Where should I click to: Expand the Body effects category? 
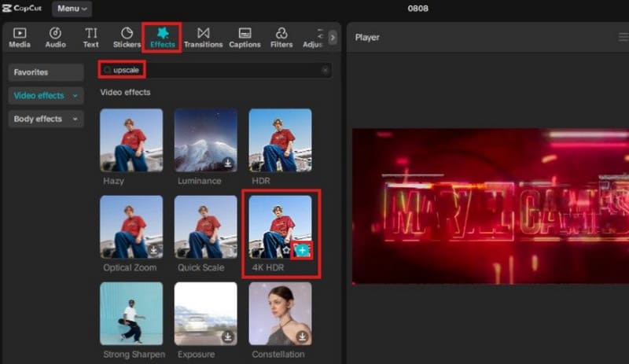tap(46, 119)
